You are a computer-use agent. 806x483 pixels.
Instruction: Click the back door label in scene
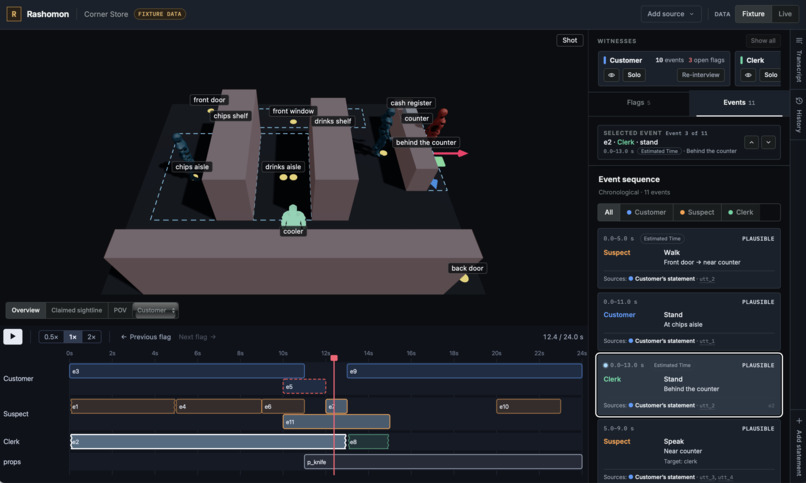coord(467,268)
